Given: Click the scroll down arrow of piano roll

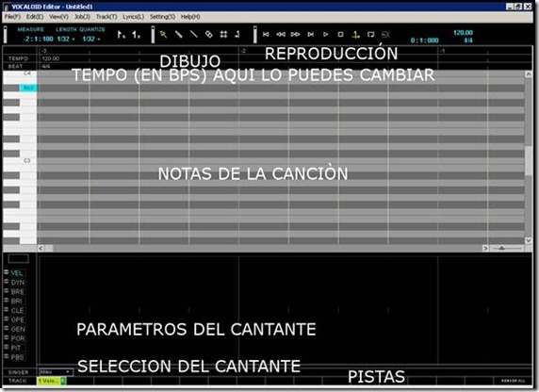Looking at the screenshot, I should [528, 240].
